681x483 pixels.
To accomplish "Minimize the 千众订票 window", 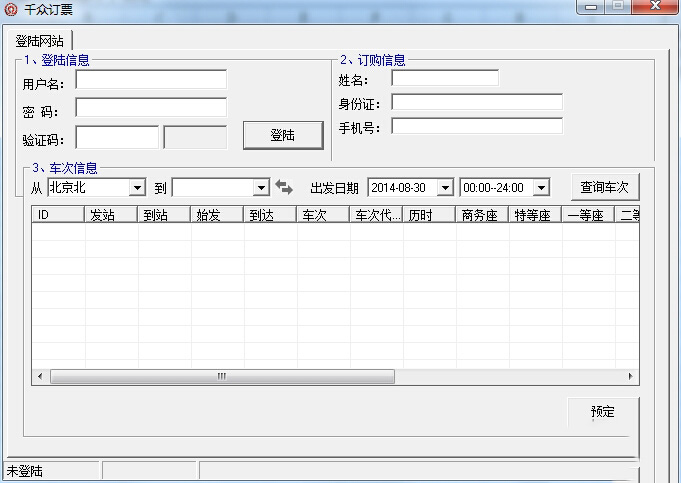I will pos(591,7).
